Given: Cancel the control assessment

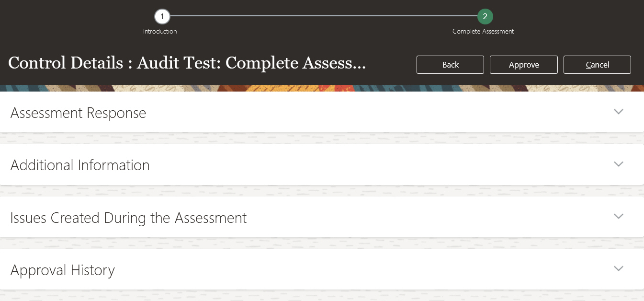Looking at the screenshot, I should tap(597, 65).
